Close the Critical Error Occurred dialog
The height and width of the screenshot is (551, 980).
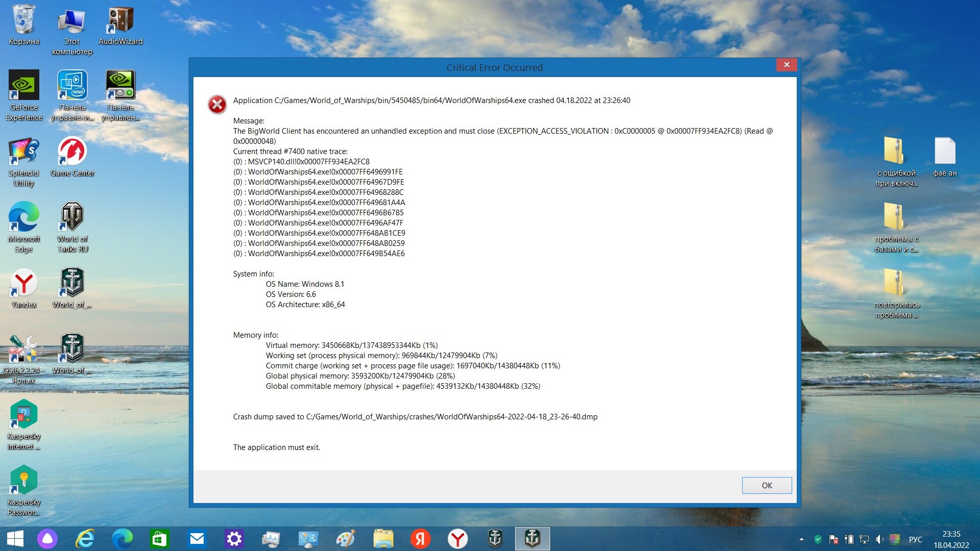tap(787, 65)
